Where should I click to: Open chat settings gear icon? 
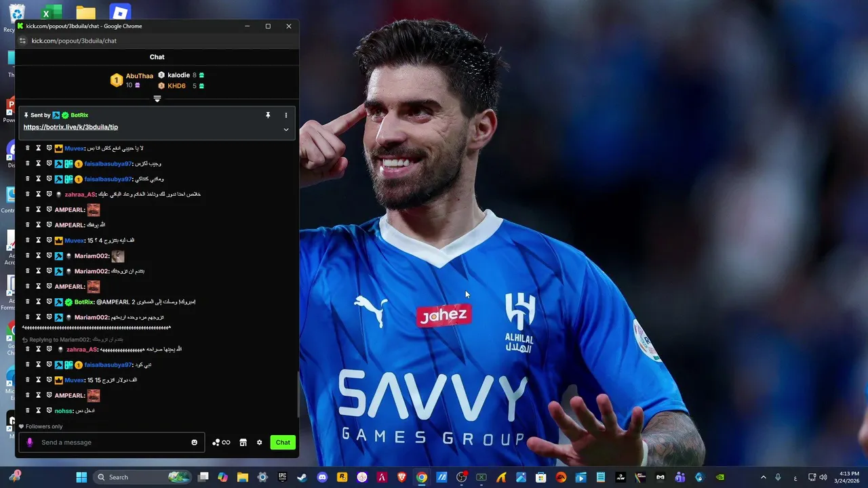click(x=259, y=443)
